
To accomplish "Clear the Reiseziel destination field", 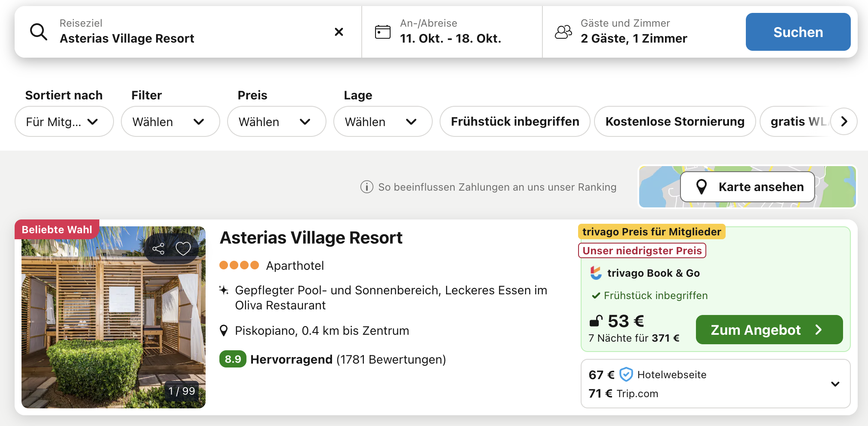I will (x=339, y=32).
